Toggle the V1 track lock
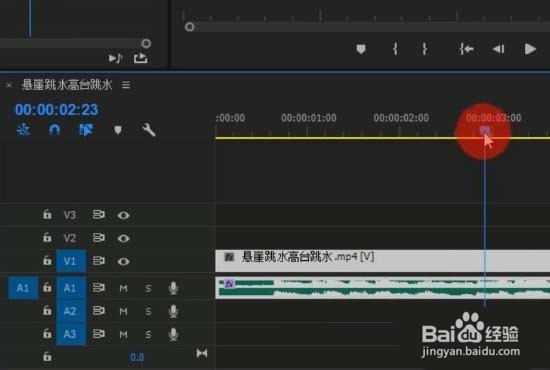 (x=47, y=261)
